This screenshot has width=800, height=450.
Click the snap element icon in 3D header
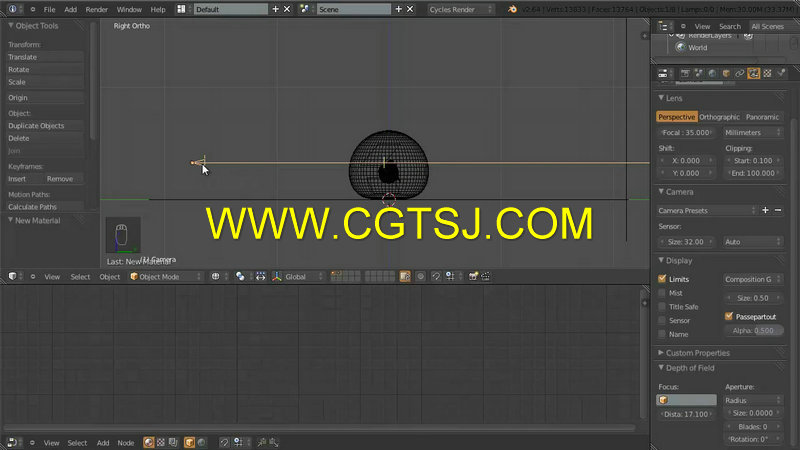[x=450, y=277]
